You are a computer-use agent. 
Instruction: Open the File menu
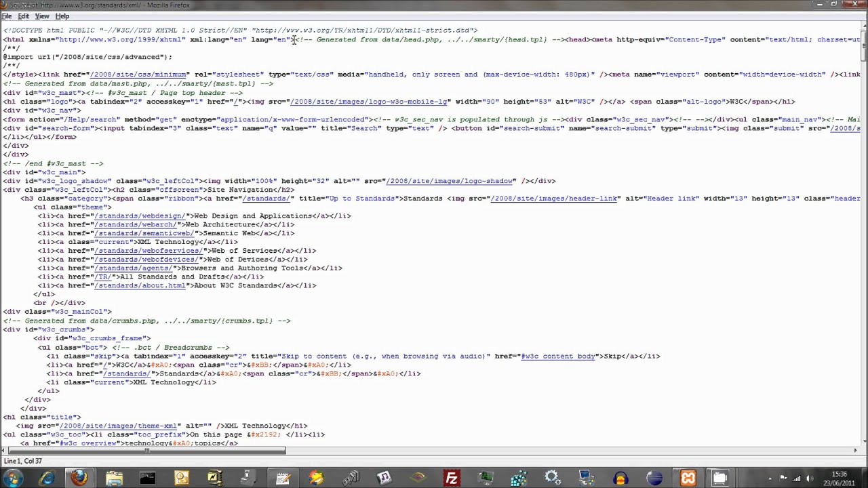tap(7, 16)
